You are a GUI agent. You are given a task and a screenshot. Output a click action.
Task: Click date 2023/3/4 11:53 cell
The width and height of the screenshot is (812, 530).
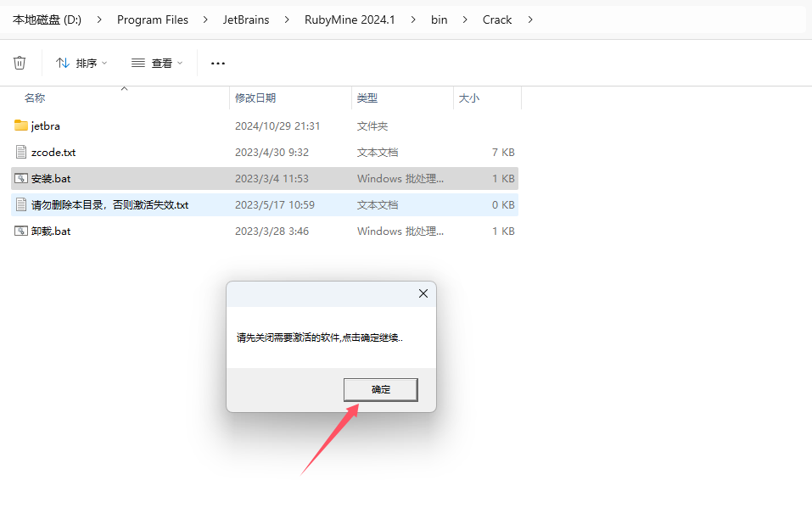click(x=272, y=179)
